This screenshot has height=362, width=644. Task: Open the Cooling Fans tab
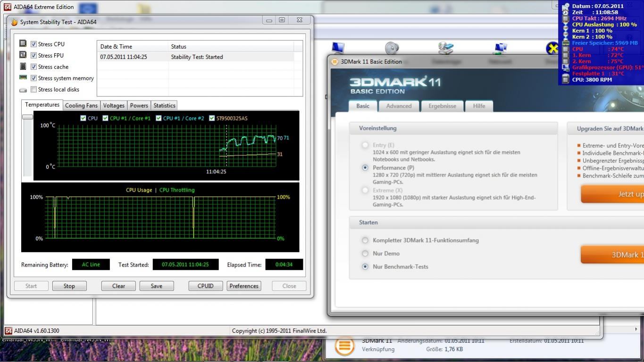[x=82, y=106]
